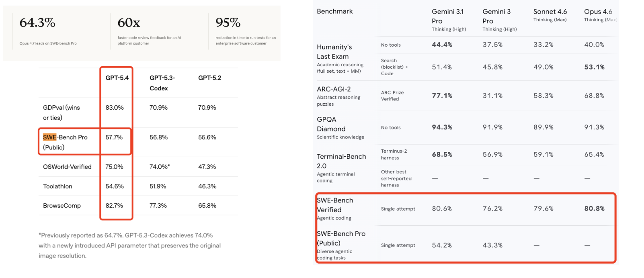Select the GDPval (wins or ties) row label

coord(61,112)
